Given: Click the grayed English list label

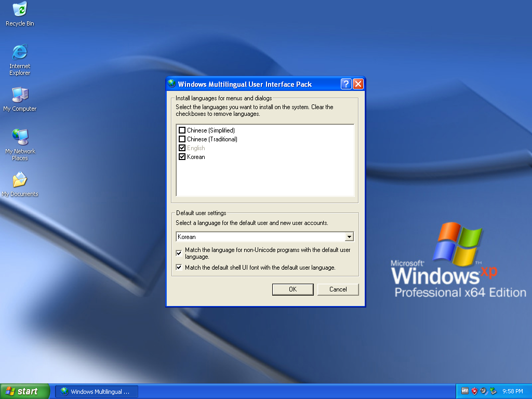Looking at the screenshot, I should tap(196, 148).
